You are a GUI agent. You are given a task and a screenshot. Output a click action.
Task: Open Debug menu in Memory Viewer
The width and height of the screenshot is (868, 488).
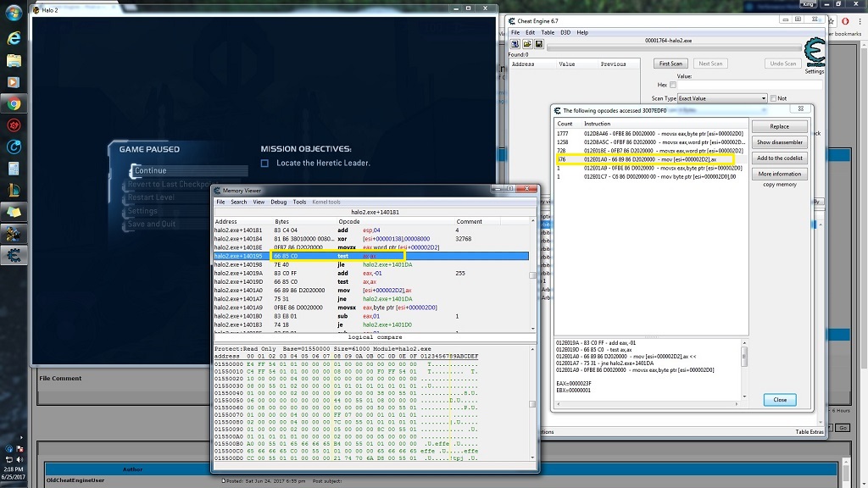[x=278, y=202]
